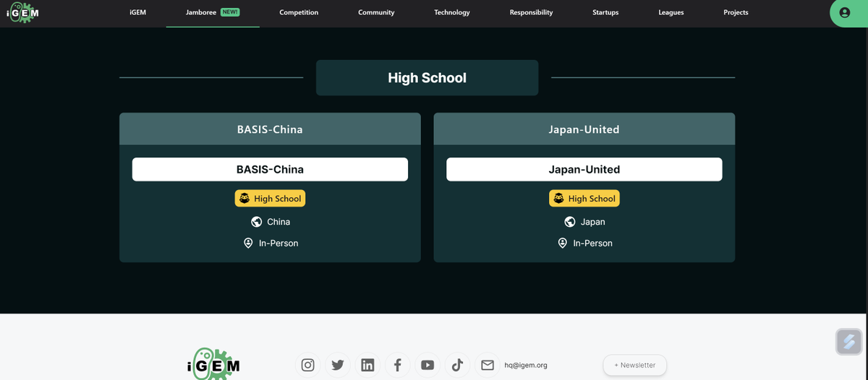The height and width of the screenshot is (380, 868).
Task: Open the Japan-United white team name button
Action: [584, 169]
